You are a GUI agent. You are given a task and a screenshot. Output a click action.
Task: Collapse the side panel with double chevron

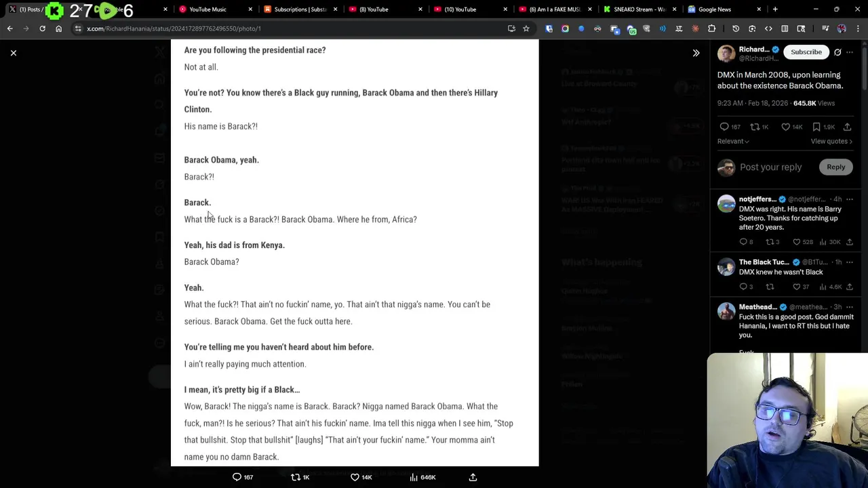(696, 53)
